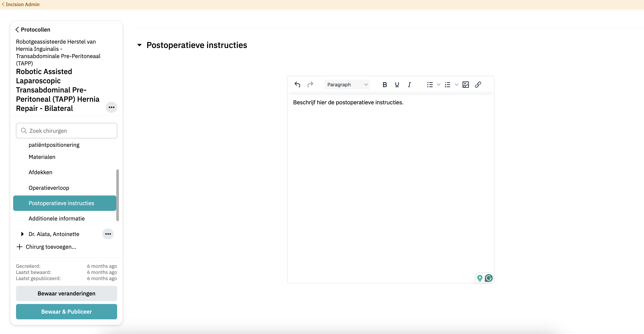Click the undo arrow in editor toolbar
Image resolution: width=644 pixels, height=334 pixels.
297,84
